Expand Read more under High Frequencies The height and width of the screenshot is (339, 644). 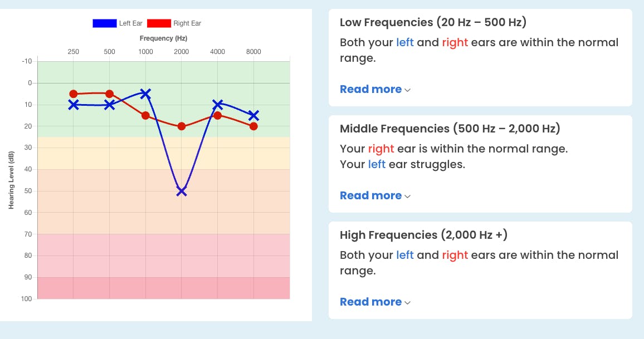375,302
